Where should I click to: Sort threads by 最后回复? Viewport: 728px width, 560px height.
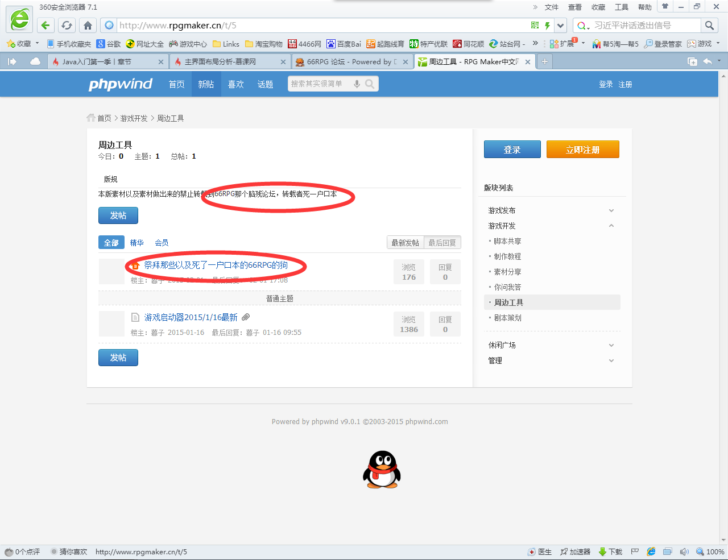[x=442, y=243]
